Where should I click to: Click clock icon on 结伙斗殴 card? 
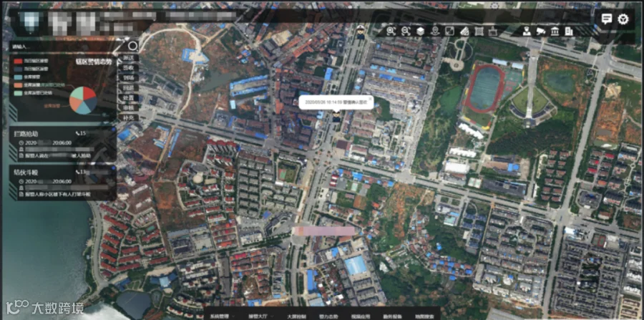[x=21, y=181]
